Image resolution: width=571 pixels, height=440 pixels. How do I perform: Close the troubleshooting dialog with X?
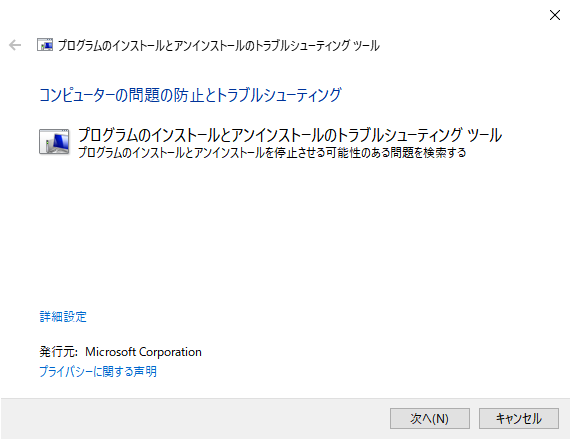(555, 15)
